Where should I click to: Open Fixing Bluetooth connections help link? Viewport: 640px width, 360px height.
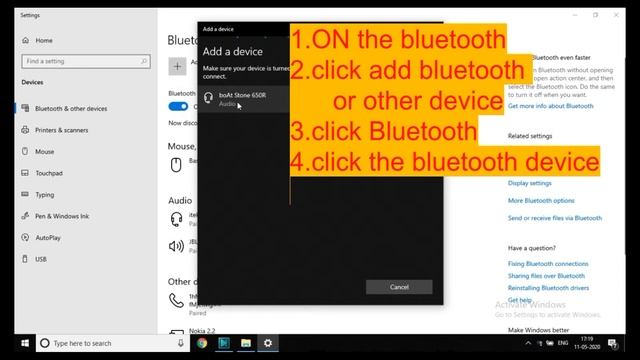pyautogui.click(x=548, y=264)
